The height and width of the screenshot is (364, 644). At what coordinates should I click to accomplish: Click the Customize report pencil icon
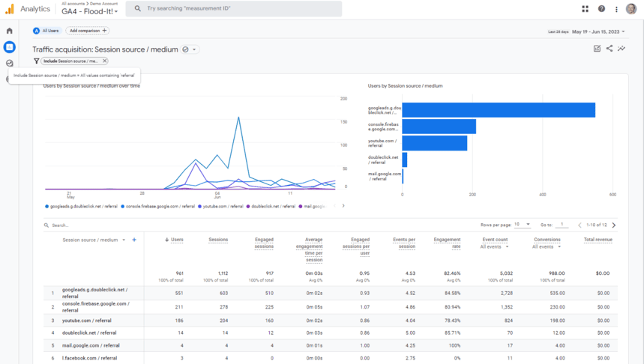tap(597, 49)
